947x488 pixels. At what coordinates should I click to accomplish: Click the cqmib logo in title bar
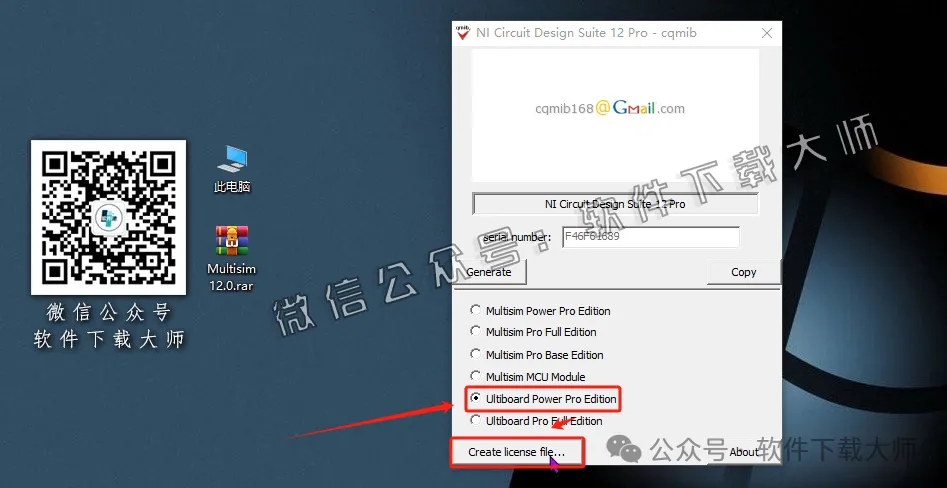[463, 33]
